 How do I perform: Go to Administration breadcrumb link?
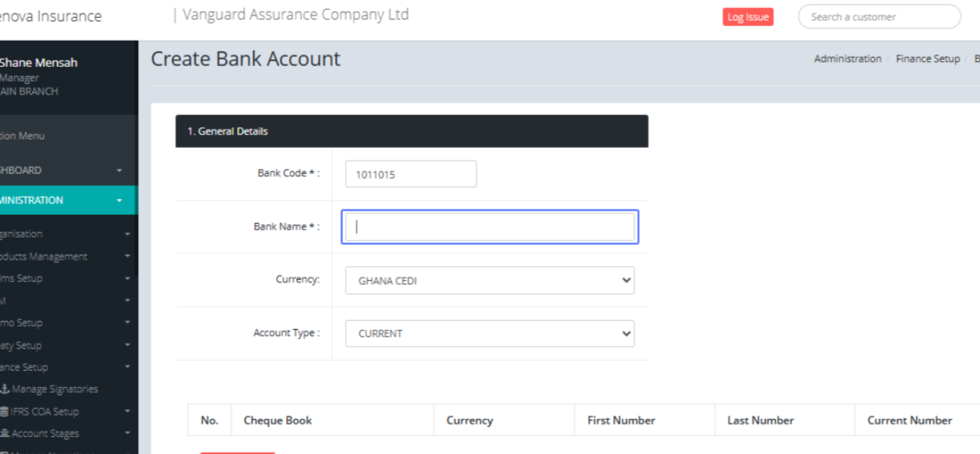(x=847, y=59)
